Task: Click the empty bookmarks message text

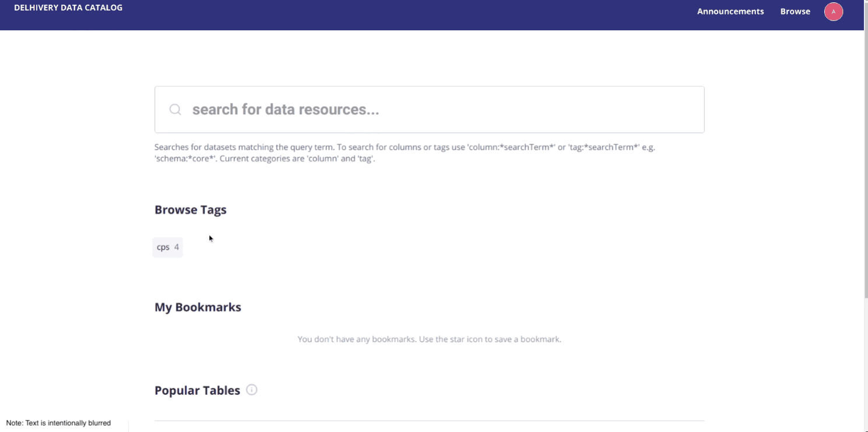Action: [429, 339]
